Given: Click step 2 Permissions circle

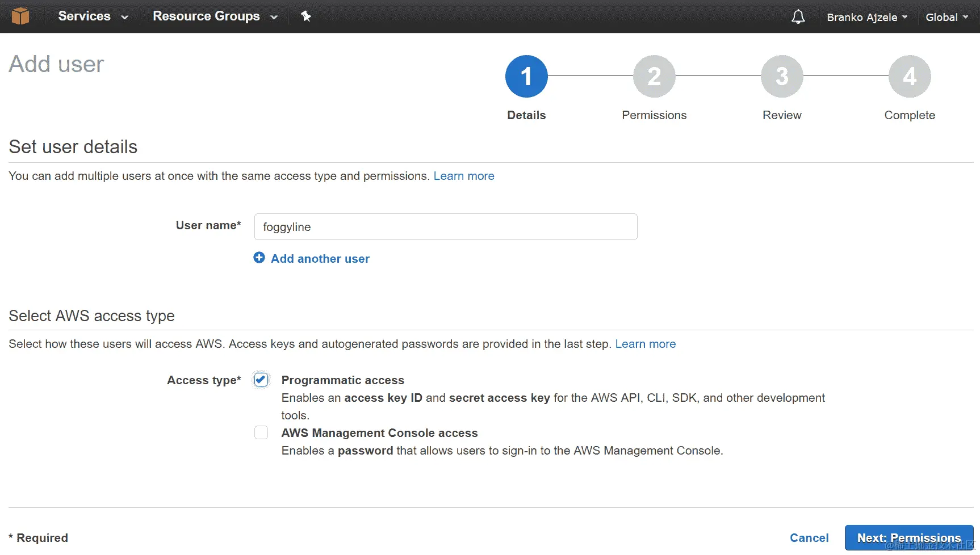Looking at the screenshot, I should (654, 76).
